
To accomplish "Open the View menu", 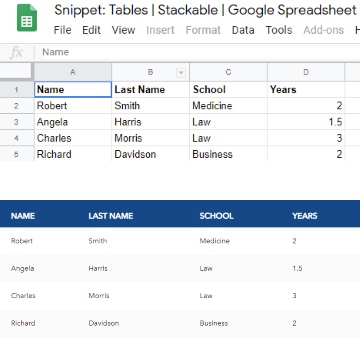I will pyautogui.click(x=123, y=30).
